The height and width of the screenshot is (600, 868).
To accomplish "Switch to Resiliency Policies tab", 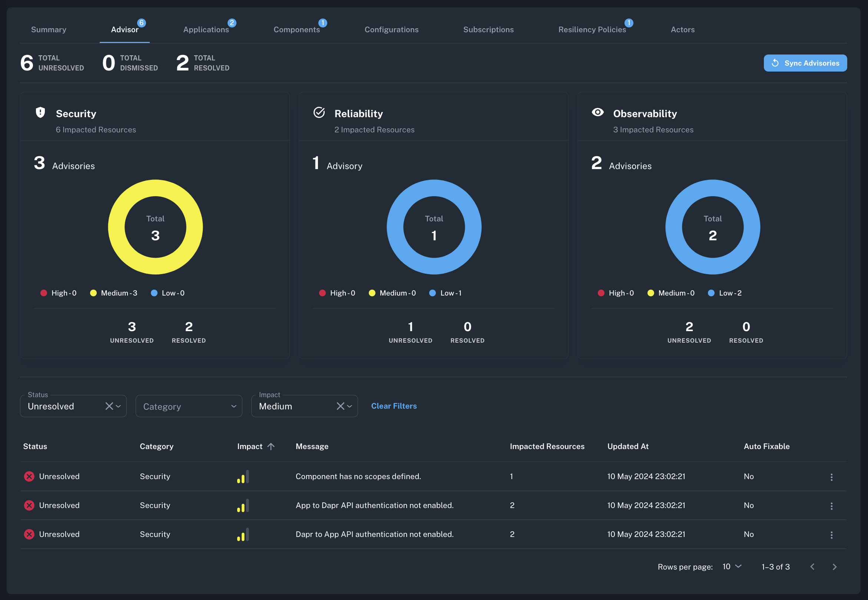I will [x=592, y=29].
